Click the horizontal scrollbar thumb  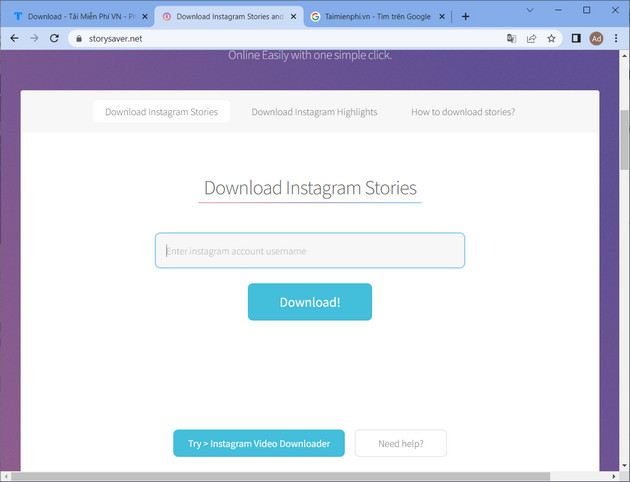(280, 476)
